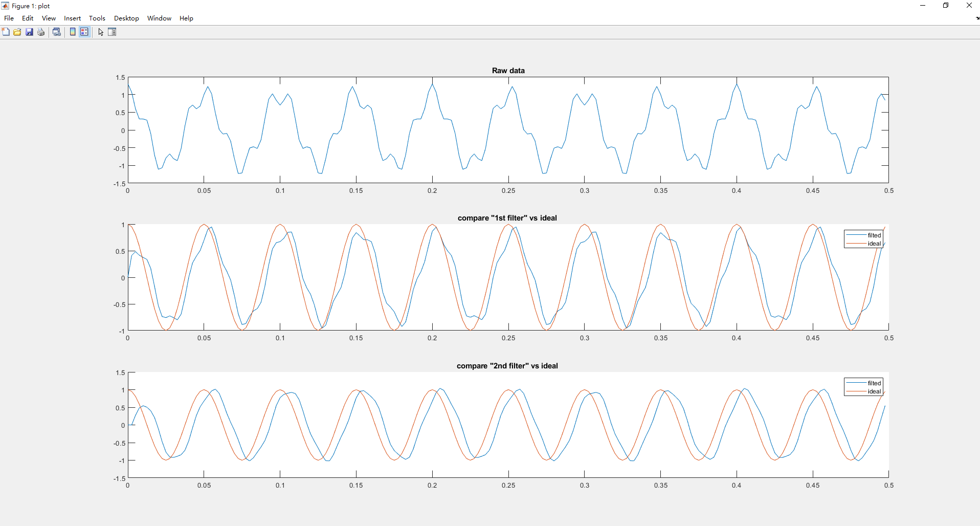The width and height of the screenshot is (980, 526).
Task: Click y-axis tick label 1.5 of Raw data plot
Action: pos(120,78)
